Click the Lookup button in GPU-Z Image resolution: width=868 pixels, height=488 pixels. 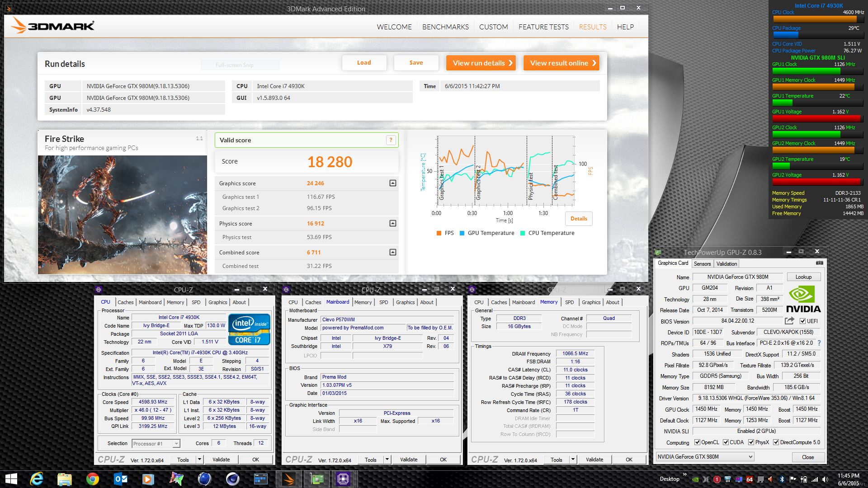tap(803, 277)
